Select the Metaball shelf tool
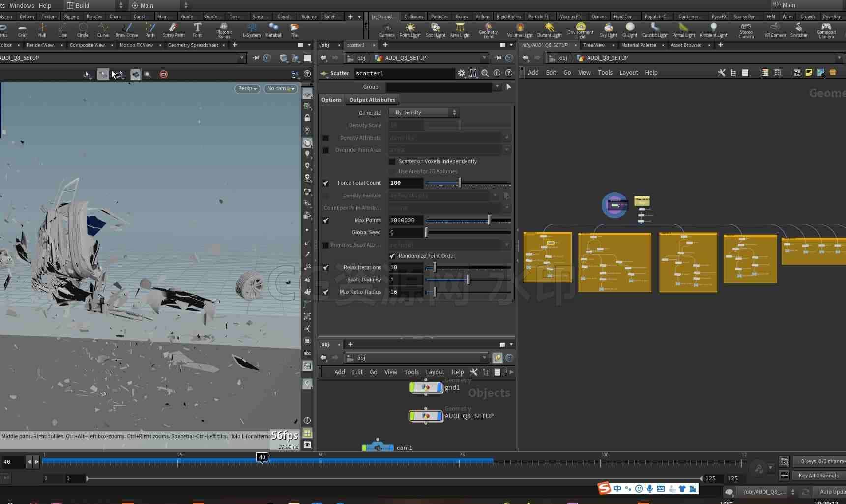 (273, 30)
